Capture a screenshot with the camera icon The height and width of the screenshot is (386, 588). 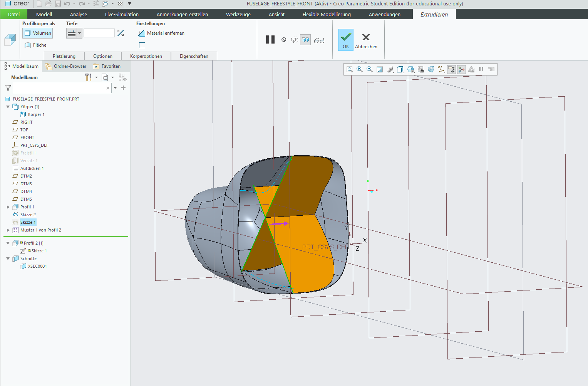[420, 69]
